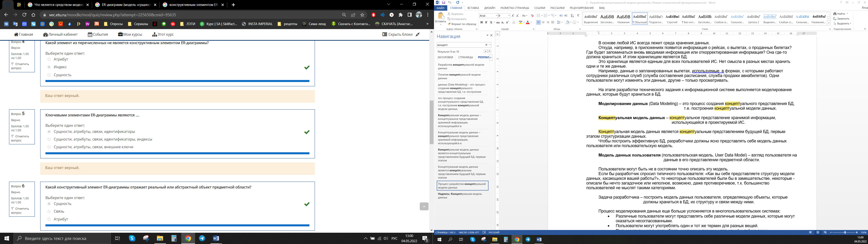Open Navigation pane search options dropdown
The image size is (868, 244).
tap(490, 45)
